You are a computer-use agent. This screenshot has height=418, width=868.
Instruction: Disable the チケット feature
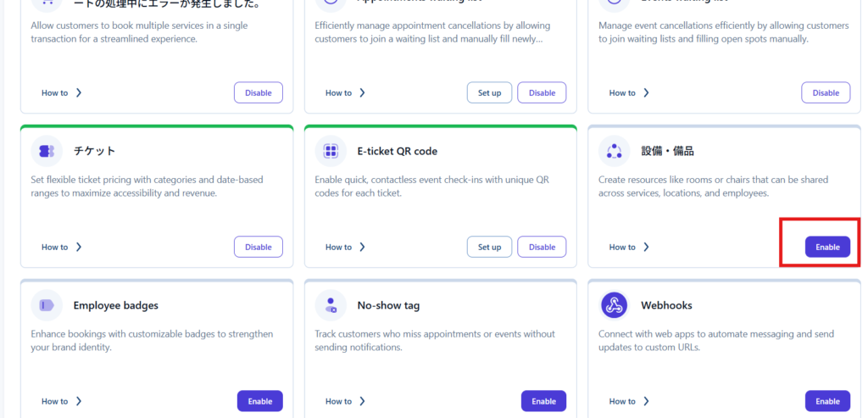(x=259, y=247)
